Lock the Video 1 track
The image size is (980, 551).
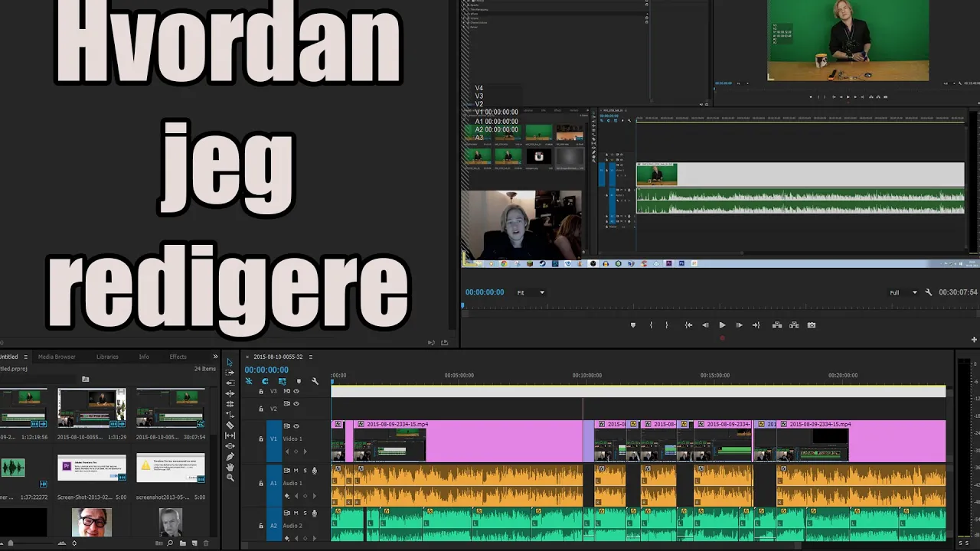pyautogui.click(x=261, y=439)
